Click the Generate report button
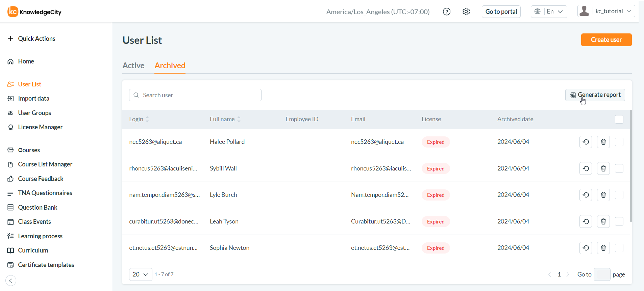The width and height of the screenshot is (644, 291). (x=595, y=95)
